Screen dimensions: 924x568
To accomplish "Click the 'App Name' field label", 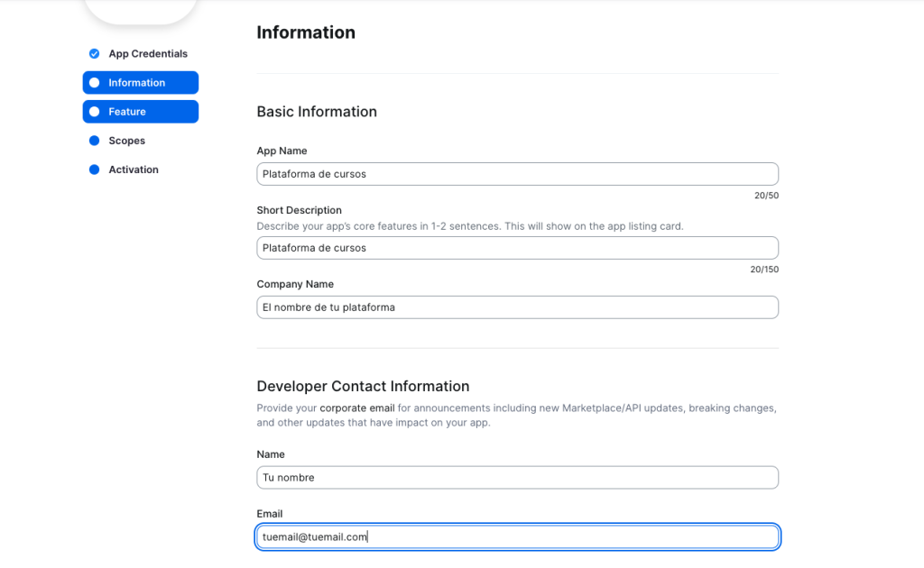I will click(282, 151).
